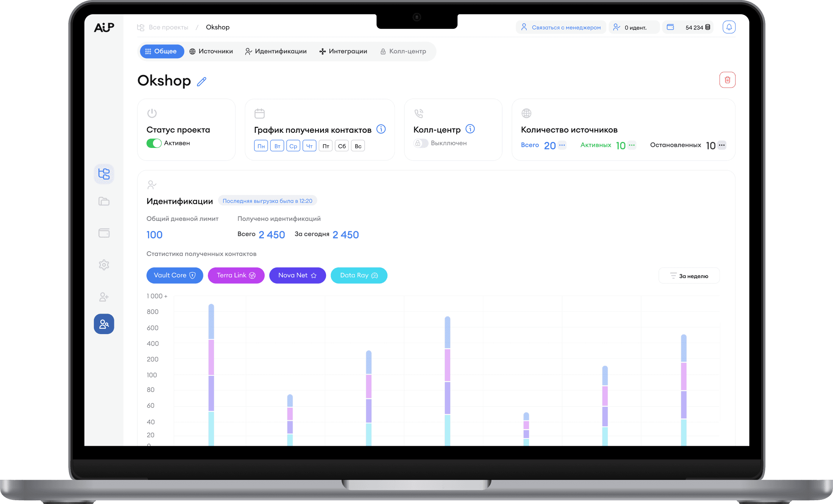Expand three-dots menu next to Остановленных 10
Viewport: 833px width, 504px height.
point(722,145)
